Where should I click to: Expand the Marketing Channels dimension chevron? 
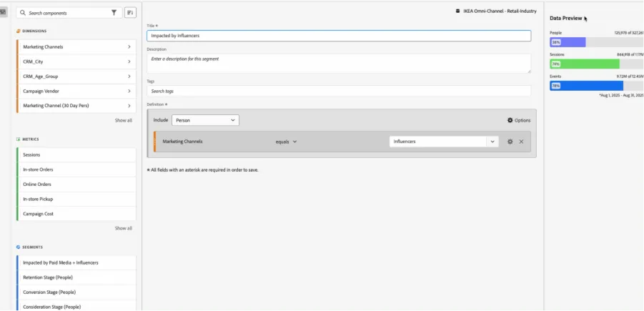tap(129, 47)
